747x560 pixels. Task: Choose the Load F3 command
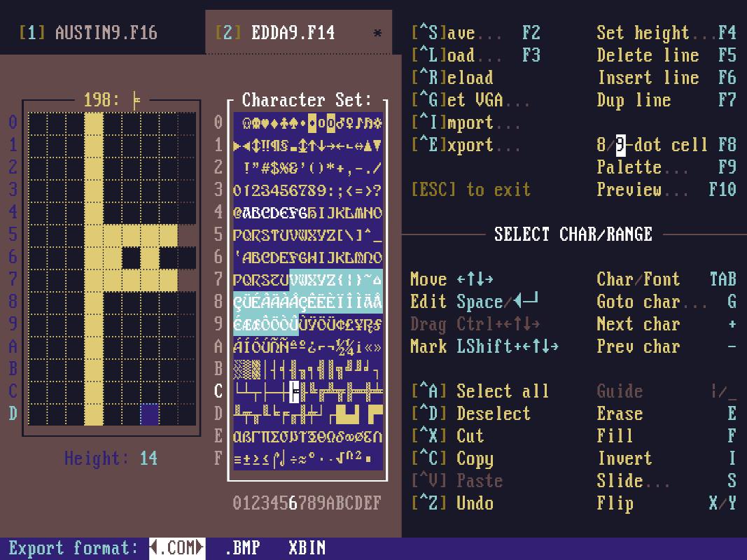(x=476, y=55)
